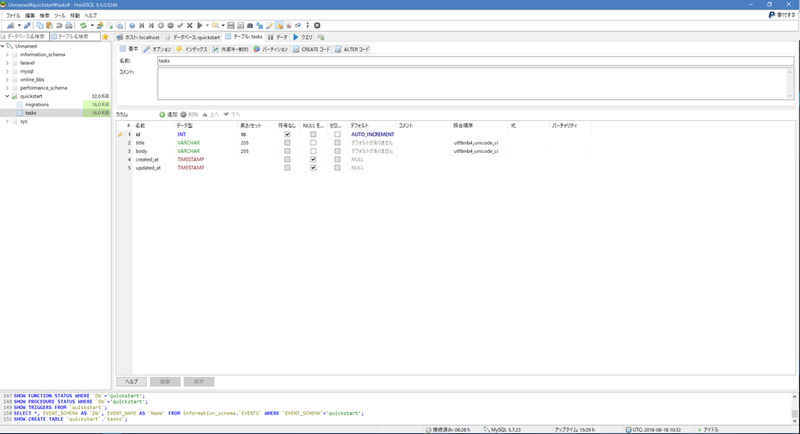Toggle the zerofill checkbox for the body row

pos(337,151)
